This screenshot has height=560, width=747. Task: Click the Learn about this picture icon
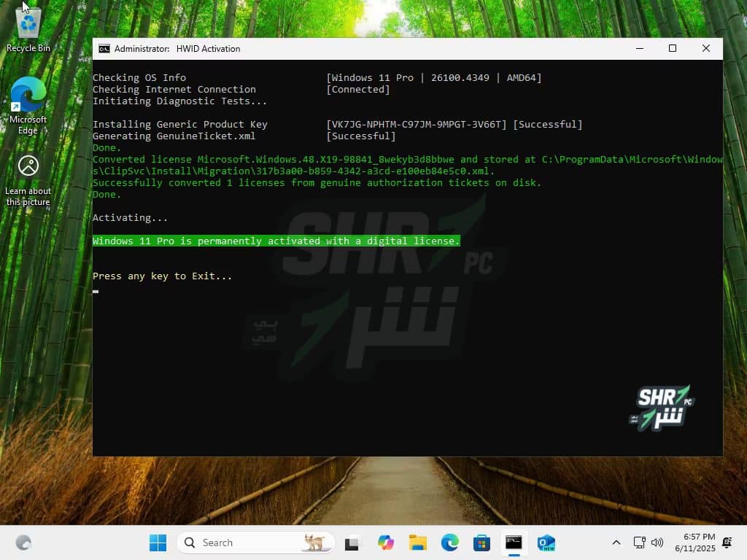point(28,181)
